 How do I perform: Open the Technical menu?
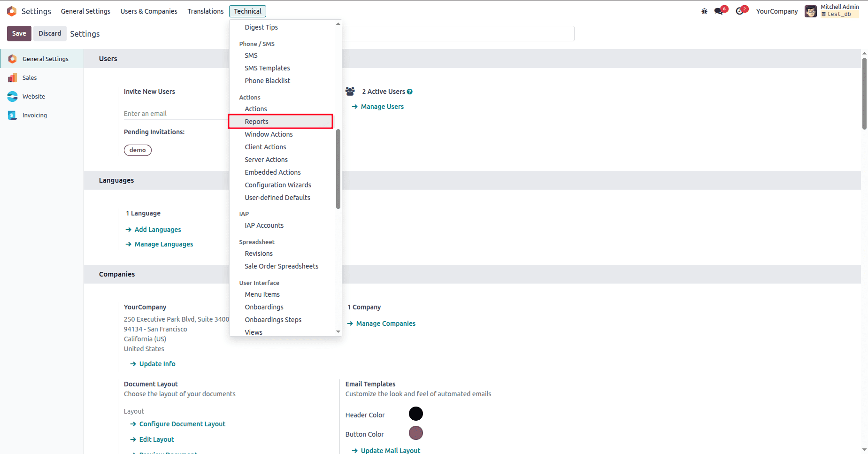tap(247, 11)
